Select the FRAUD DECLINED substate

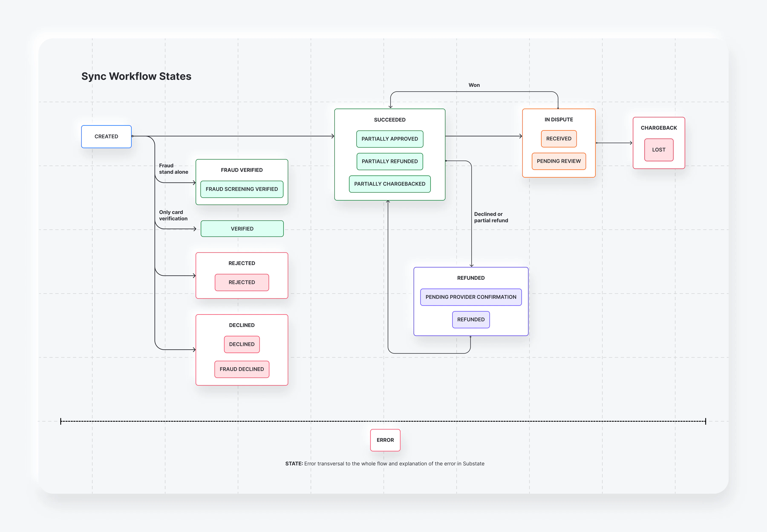tap(242, 369)
